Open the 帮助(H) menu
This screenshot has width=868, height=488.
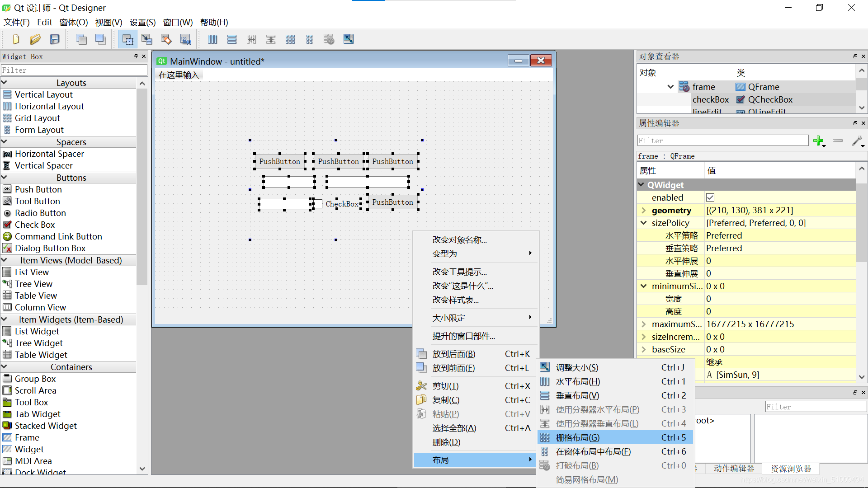tap(214, 22)
